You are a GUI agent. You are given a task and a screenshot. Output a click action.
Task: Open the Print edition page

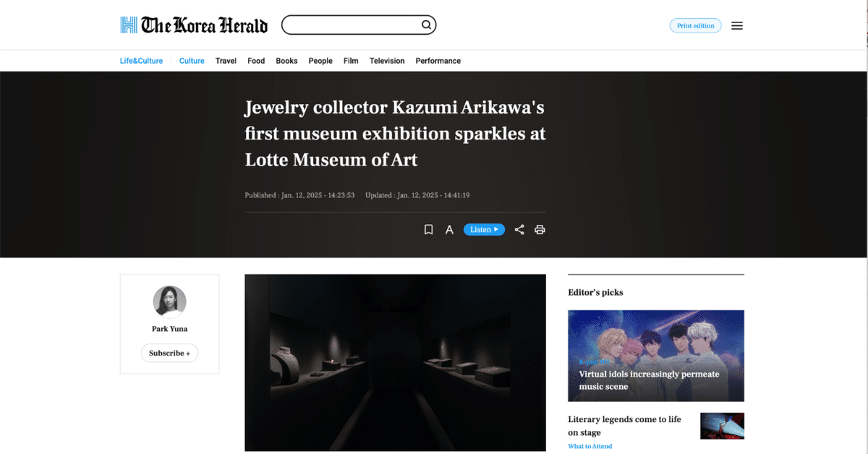(695, 25)
